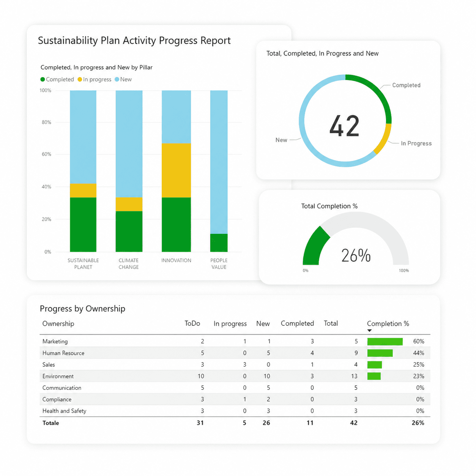Click the Completed column header in the table

click(x=297, y=323)
